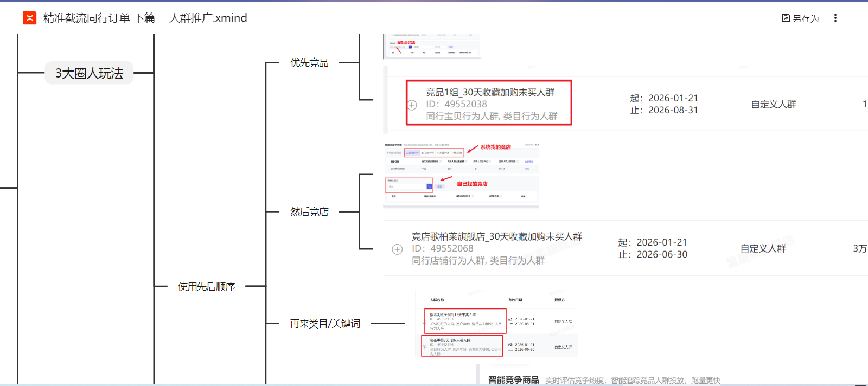Click the red arrow pointing to 自己找的竞店
Image resolution: width=868 pixels, height=386 pixels.
click(446, 179)
